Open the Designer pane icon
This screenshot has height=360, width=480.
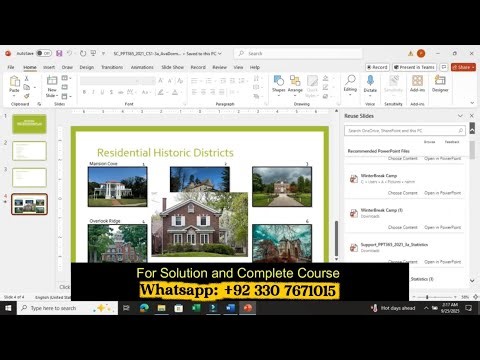pyautogui.click(x=440, y=80)
